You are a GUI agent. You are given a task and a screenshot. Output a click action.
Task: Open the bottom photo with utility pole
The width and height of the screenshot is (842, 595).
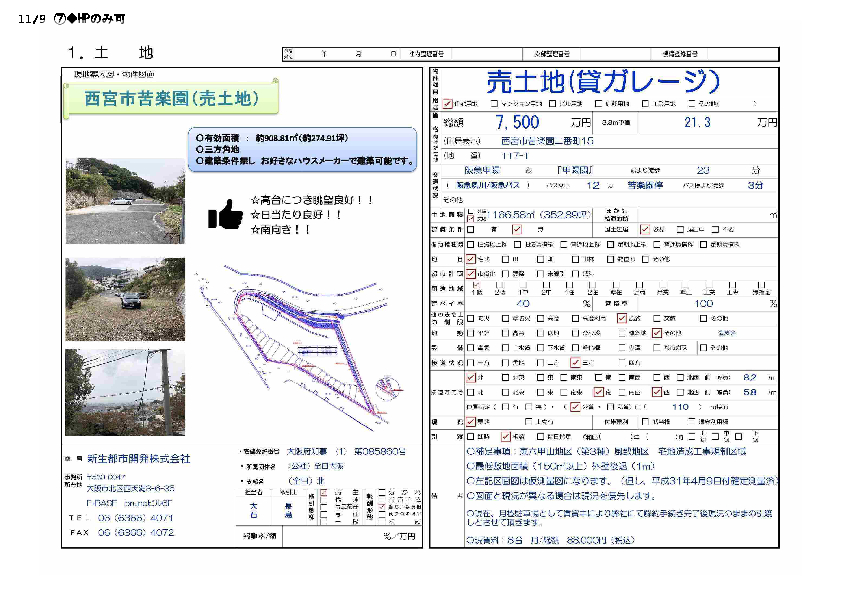tap(125, 393)
